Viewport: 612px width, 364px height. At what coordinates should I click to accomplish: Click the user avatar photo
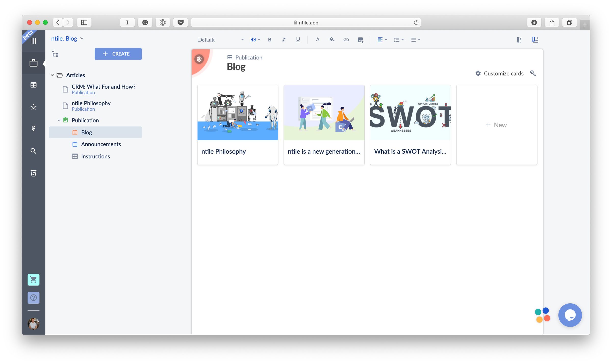[x=33, y=324]
